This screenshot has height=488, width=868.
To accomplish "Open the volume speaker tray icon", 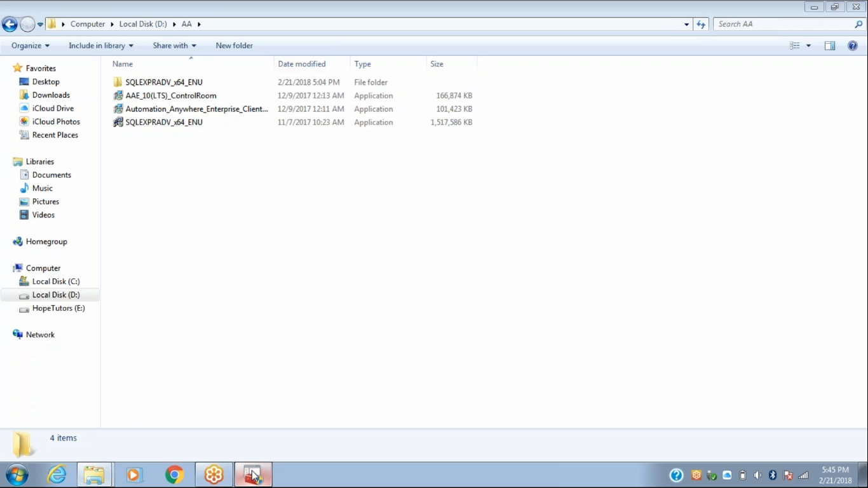I will (757, 475).
